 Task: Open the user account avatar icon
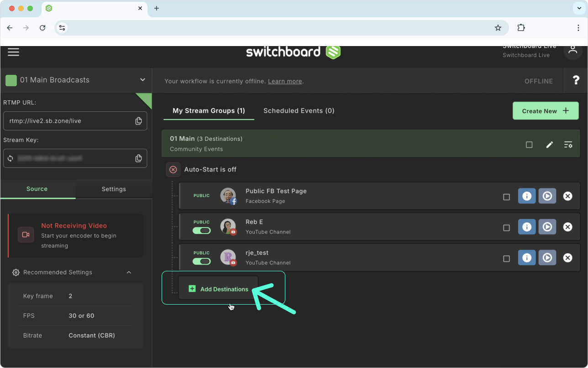pyautogui.click(x=572, y=51)
